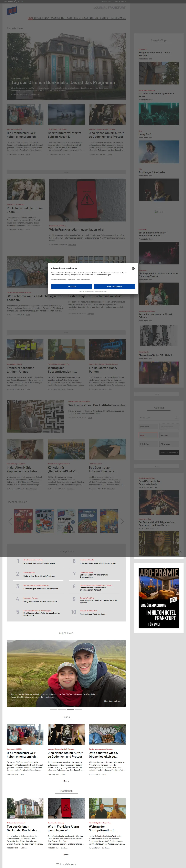Select the ESSEN & TRINKEN navigation item
Image resolution: width=186 pixels, height=868 pixels.
(42, 18)
